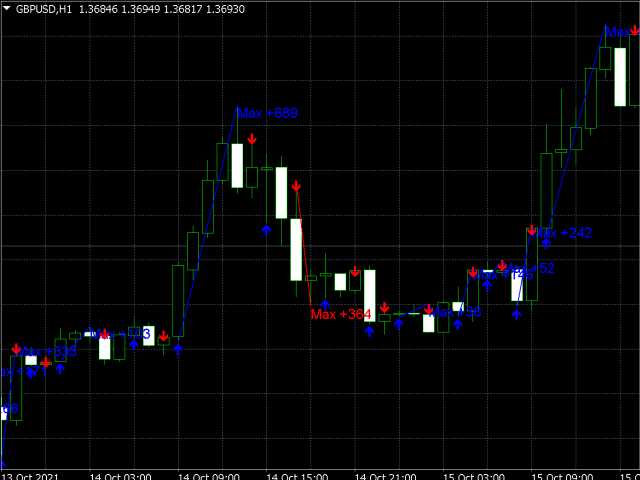Open the chart menu triangle beside GBPUSD,H1
The height and width of the screenshot is (480, 640).
coord(8,9)
